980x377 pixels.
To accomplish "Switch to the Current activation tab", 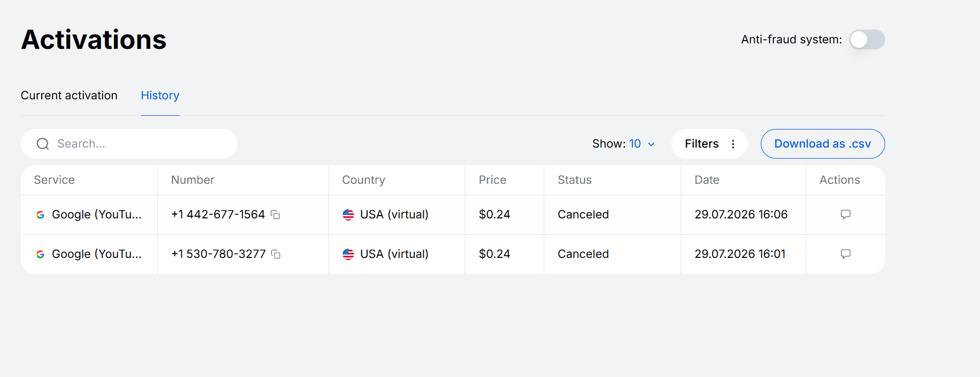I will (69, 95).
